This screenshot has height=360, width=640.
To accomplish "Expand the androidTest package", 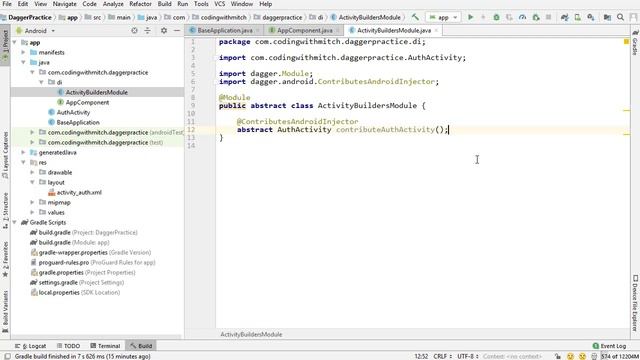I will 32,132.
